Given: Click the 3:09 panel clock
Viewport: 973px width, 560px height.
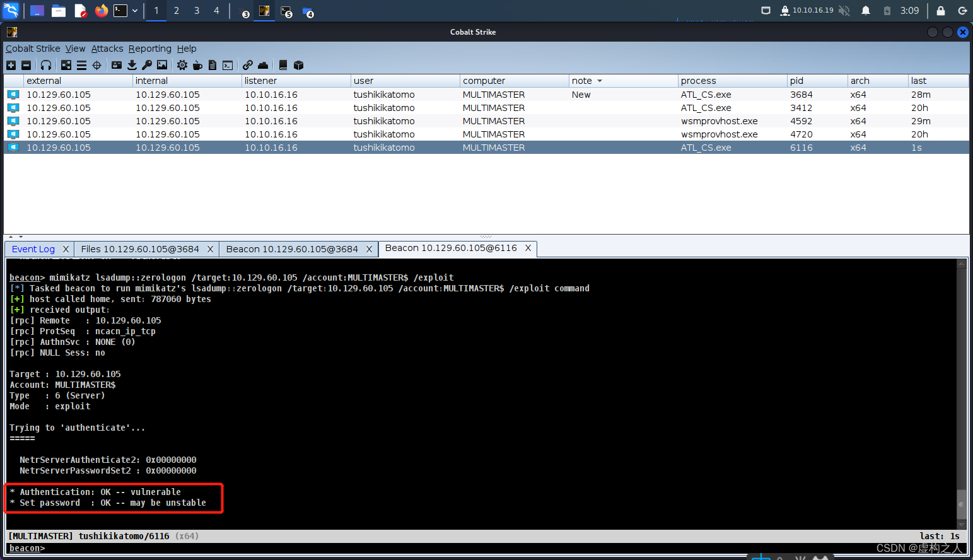Looking at the screenshot, I should [x=909, y=11].
